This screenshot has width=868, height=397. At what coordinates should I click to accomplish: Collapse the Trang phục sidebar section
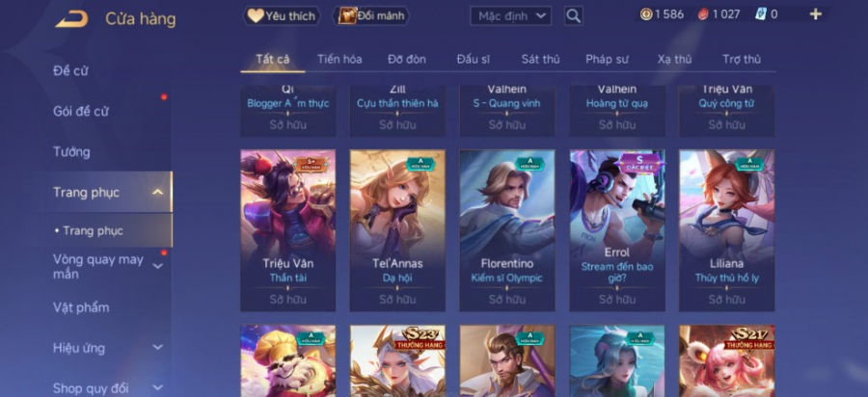158,192
